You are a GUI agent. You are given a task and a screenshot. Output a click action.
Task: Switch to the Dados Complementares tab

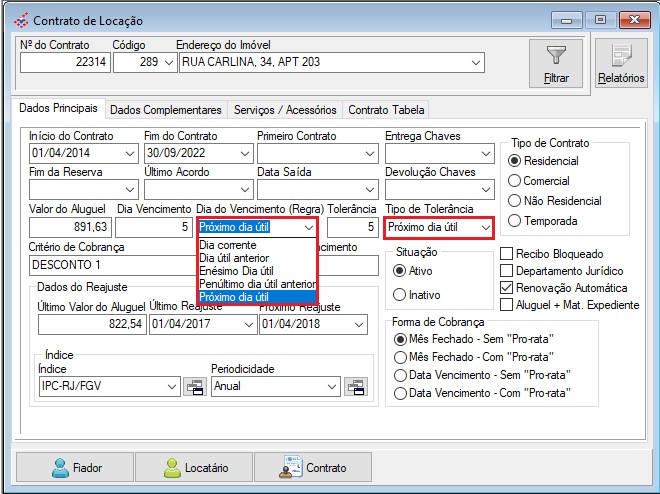coord(165,110)
